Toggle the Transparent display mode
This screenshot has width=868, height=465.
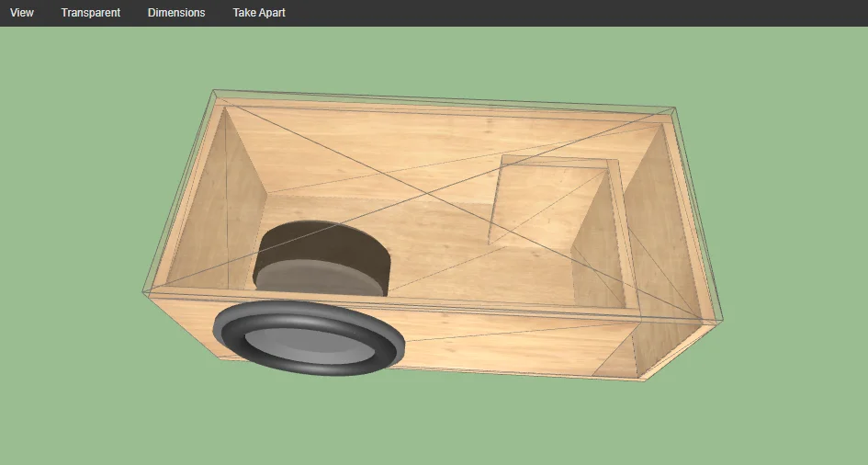pos(90,13)
